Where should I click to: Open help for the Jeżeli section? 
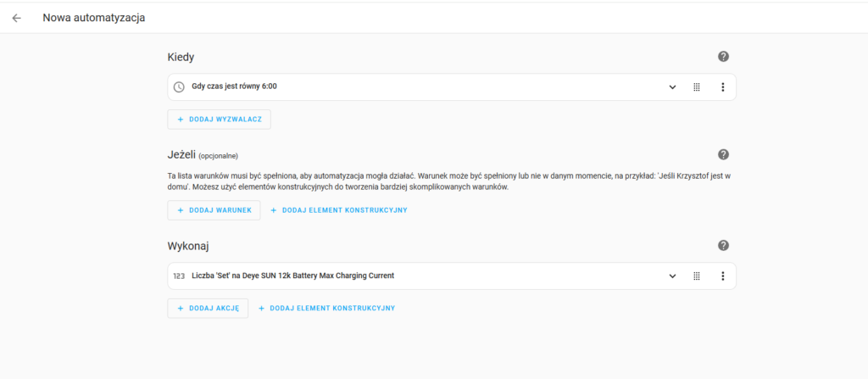[723, 154]
